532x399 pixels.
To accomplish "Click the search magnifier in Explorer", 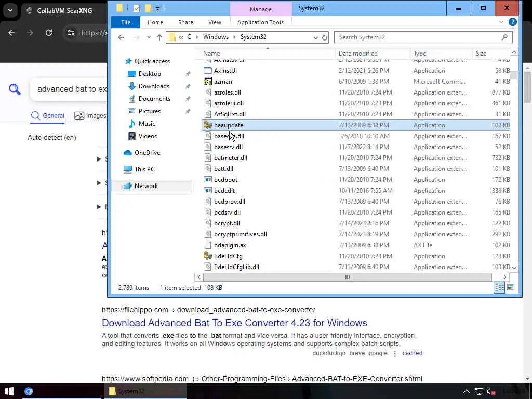I will pos(504,37).
